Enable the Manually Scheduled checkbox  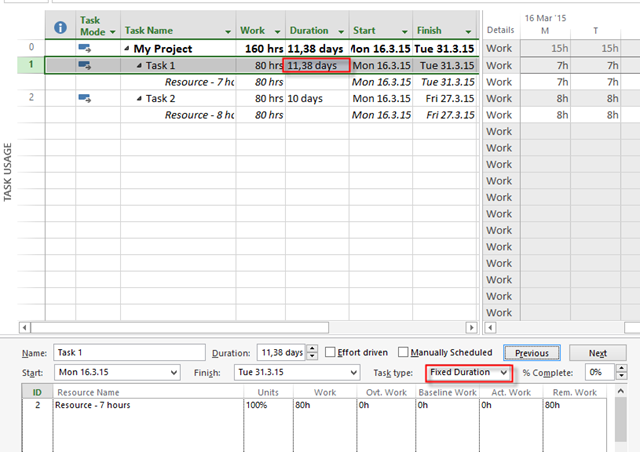[x=403, y=352]
